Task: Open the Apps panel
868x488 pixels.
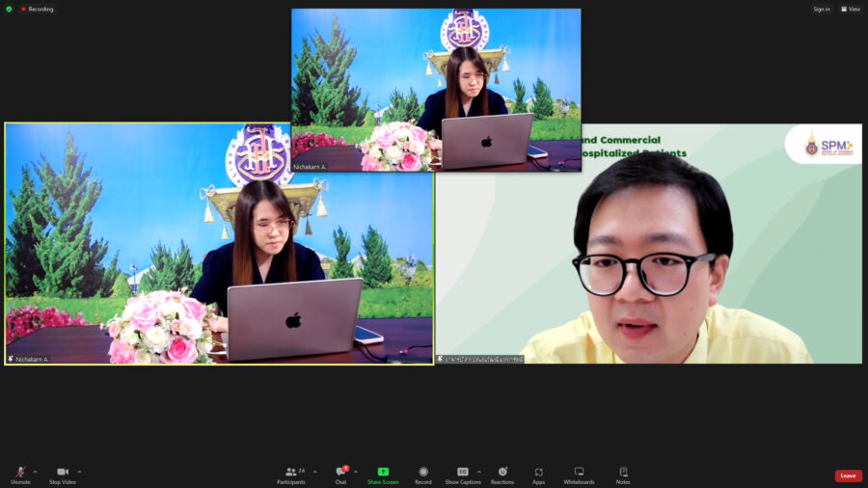Action: click(x=538, y=473)
